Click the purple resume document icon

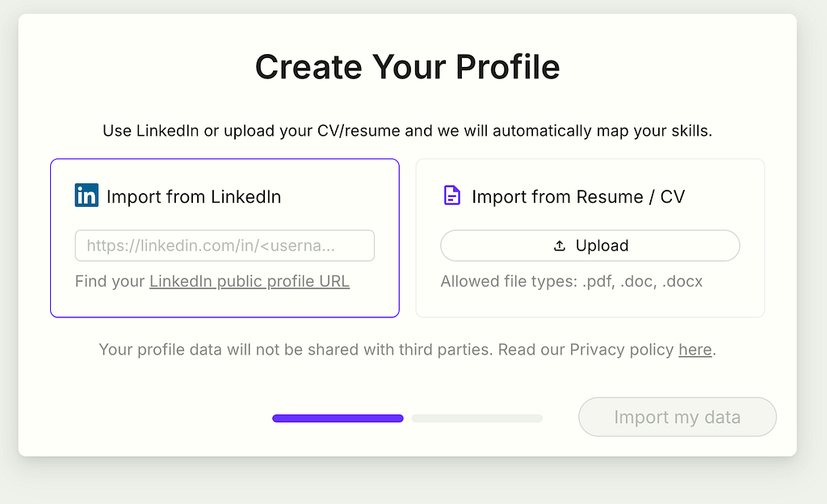pyautogui.click(x=452, y=195)
